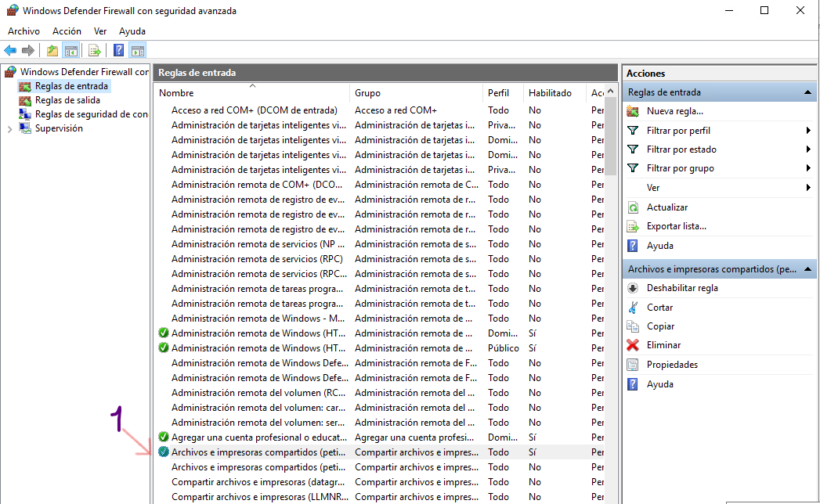Click the folder Up one level icon
Screen dimensions: 820x504
point(52,51)
